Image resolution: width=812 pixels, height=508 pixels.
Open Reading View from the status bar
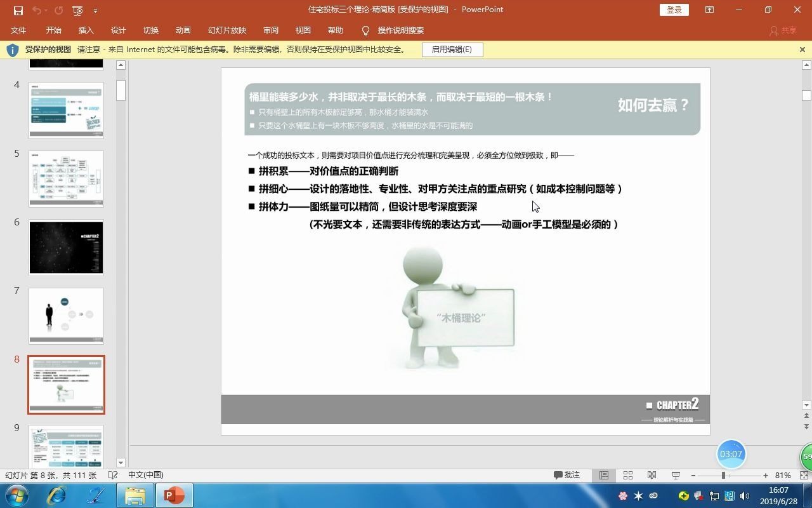pos(651,475)
